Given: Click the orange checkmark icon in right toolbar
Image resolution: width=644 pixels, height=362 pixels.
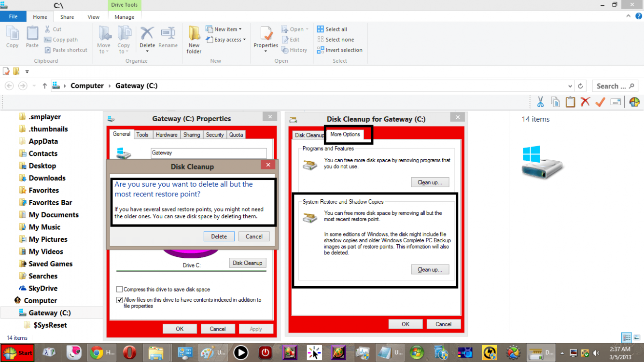Looking at the screenshot, I should (600, 102).
